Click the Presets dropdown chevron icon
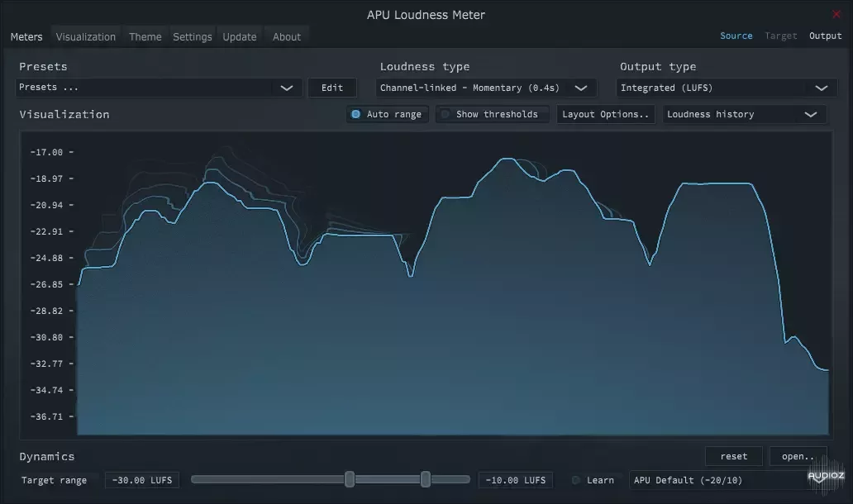The image size is (853, 504). (x=287, y=87)
